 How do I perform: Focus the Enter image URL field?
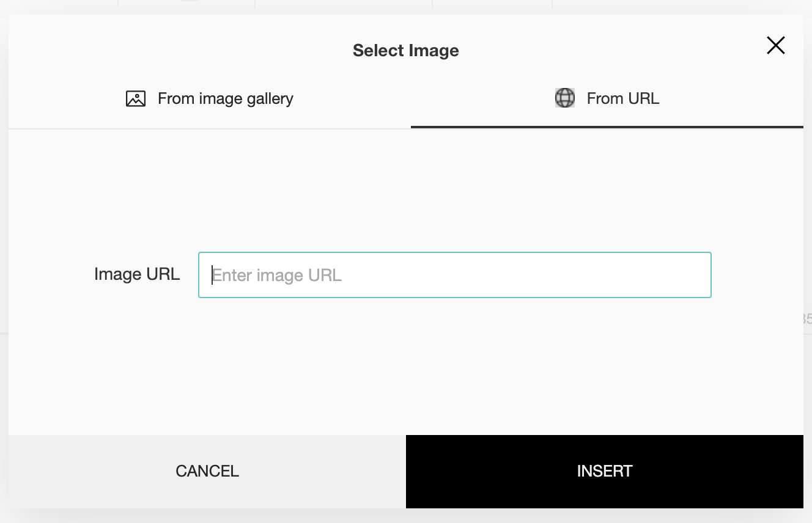pos(454,275)
